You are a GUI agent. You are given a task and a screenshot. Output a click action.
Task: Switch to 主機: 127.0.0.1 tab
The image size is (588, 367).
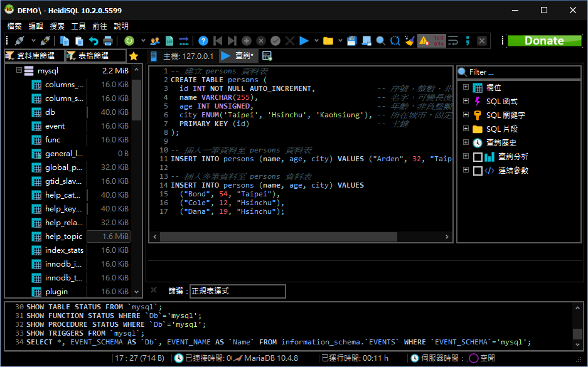click(182, 56)
